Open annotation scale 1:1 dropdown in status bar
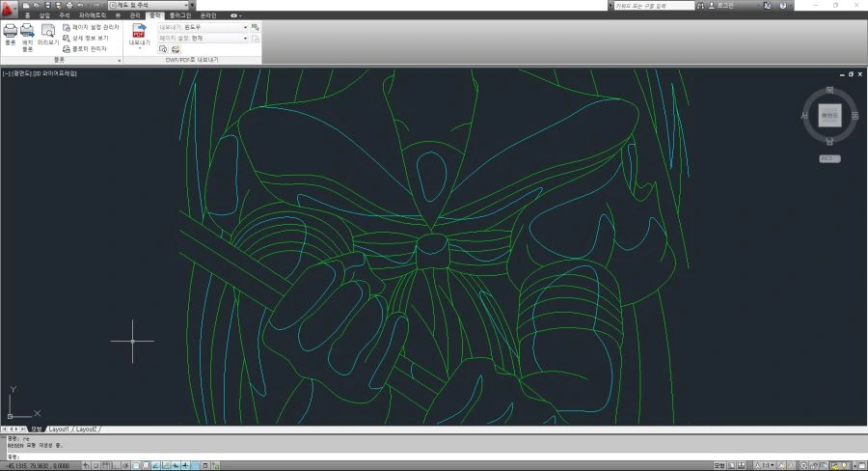Viewport: 868px width, 471px height. [767, 466]
